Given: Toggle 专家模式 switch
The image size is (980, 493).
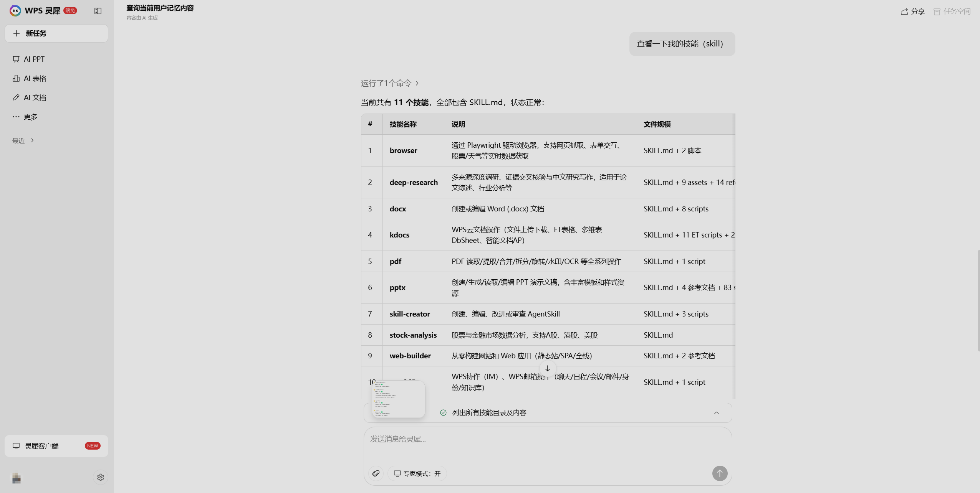Looking at the screenshot, I should pyautogui.click(x=417, y=473).
